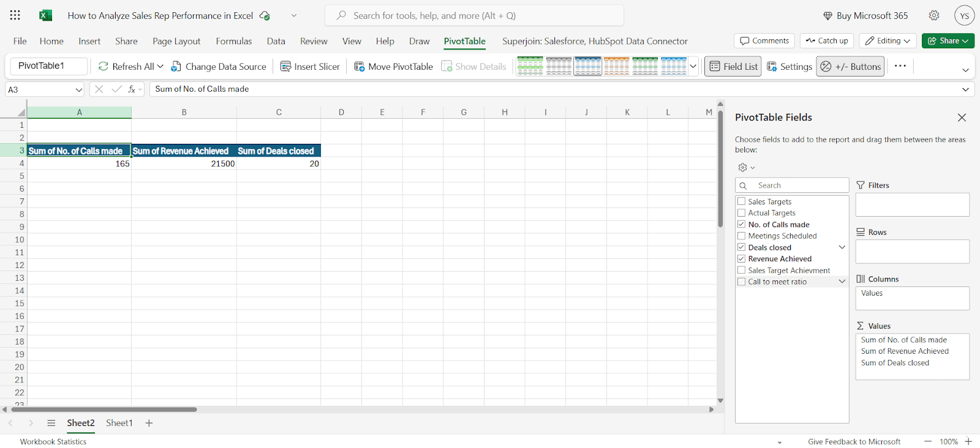980x448 pixels.
Task: Open Comments pane
Action: 764,41
